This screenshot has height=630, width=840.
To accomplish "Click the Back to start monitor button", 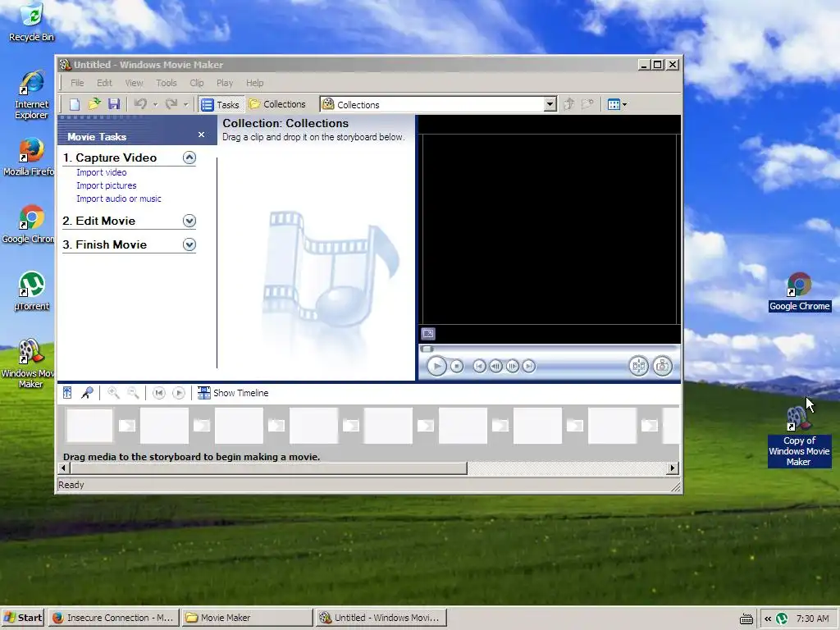I will [479, 366].
